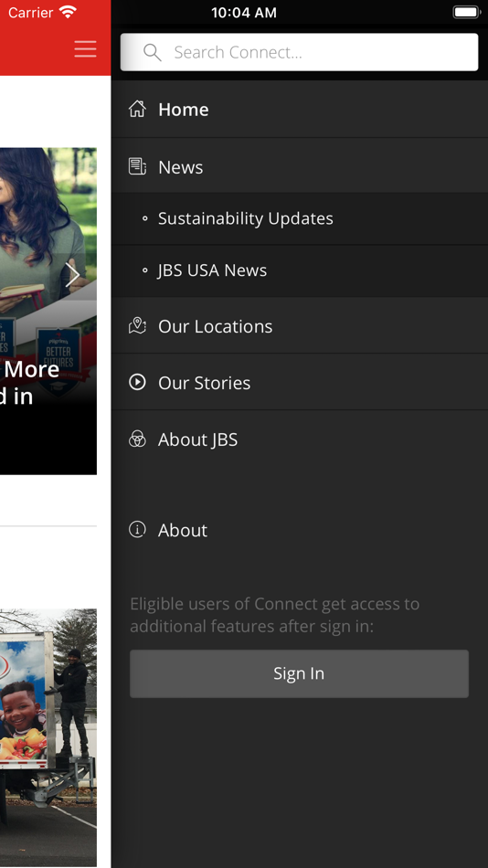
Task: Open the News menu item
Action: [x=300, y=166]
